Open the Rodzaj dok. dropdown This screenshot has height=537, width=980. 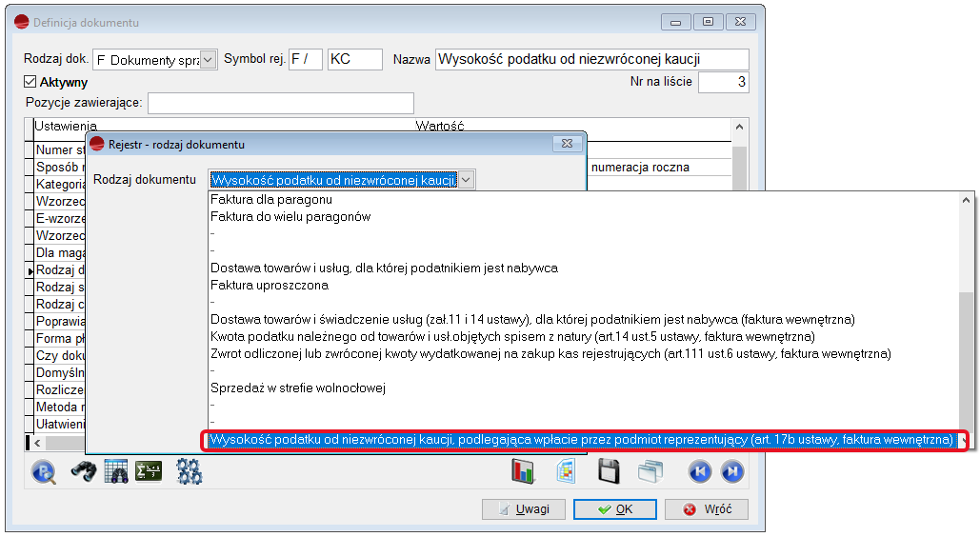pos(209,60)
